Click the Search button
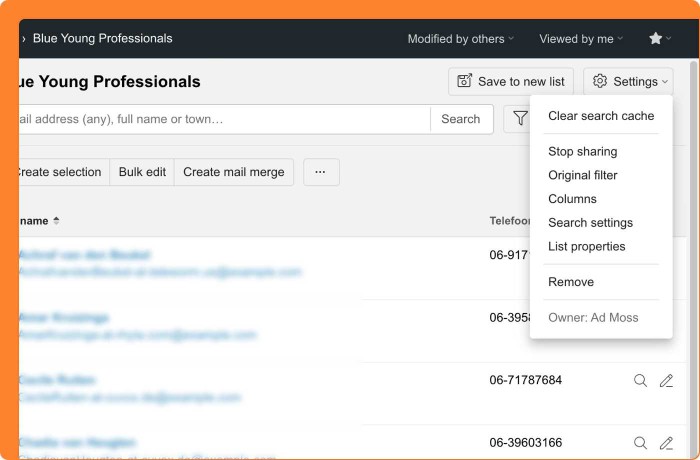 (x=461, y=119)
